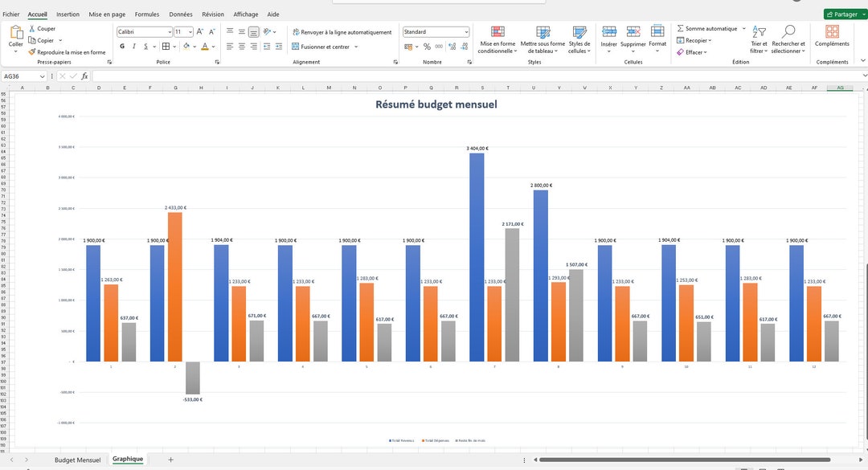This screenshot has height=470, width=868.
Task: Click the borders icon
Action: point(166,47)
